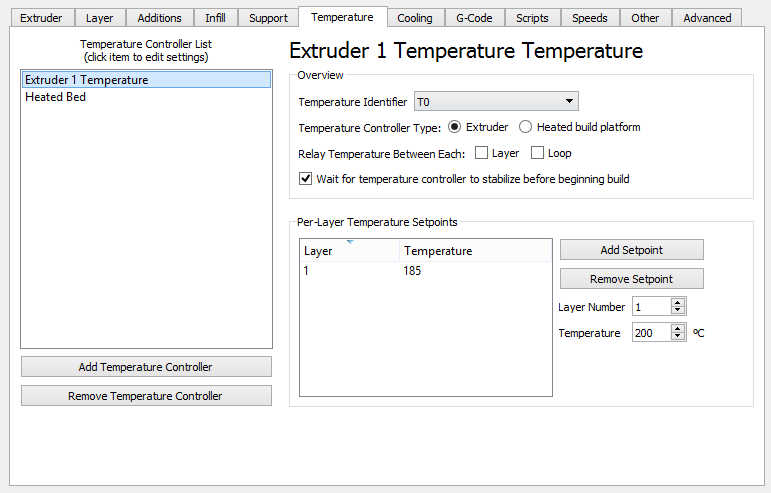771x493 pixels.
Task: Select the Infill tab
Action: [215, 18]
